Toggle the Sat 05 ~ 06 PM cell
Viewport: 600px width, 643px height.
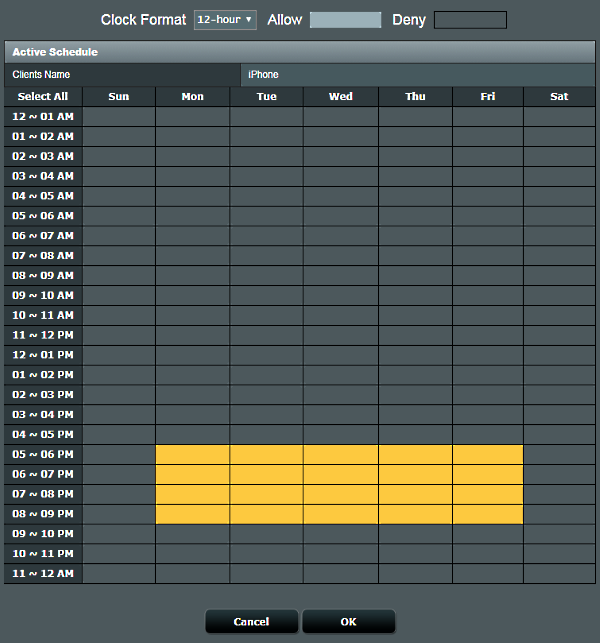(x=559, y=454)
